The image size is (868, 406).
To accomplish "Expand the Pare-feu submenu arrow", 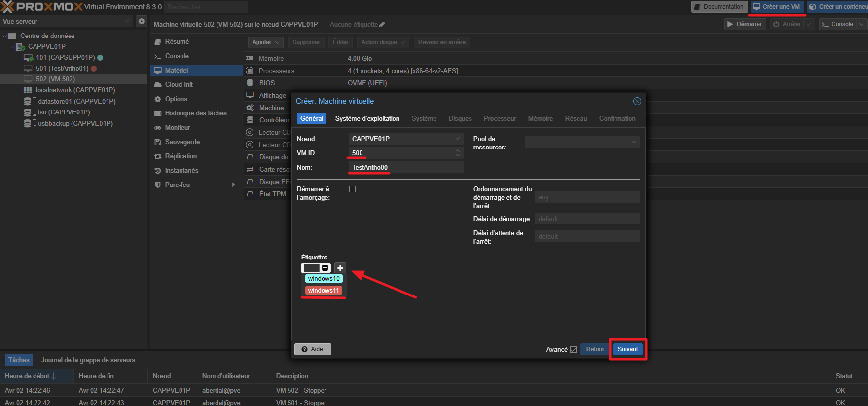I will point(234,185).
